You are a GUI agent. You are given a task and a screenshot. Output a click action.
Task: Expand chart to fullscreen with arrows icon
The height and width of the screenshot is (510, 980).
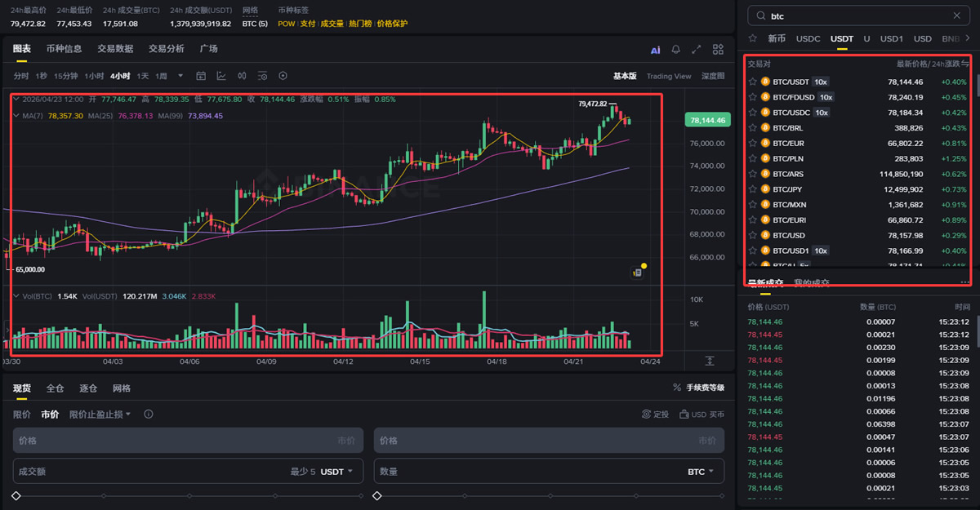tap(697, 50)
